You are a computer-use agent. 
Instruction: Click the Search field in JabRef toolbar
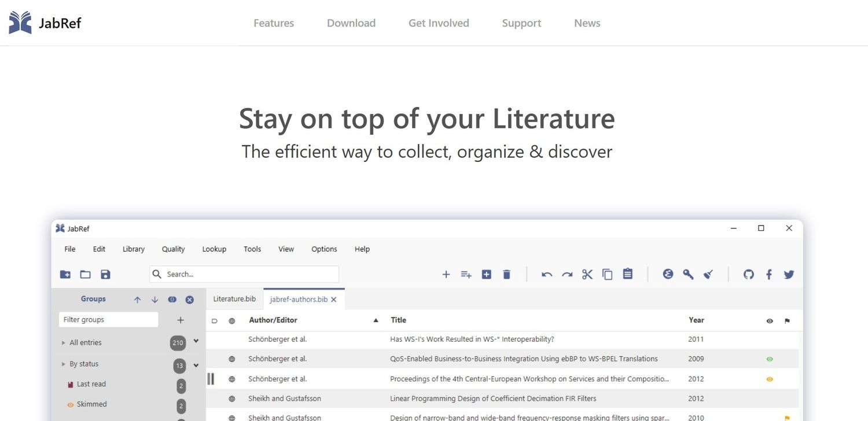[x=244, y=274]
